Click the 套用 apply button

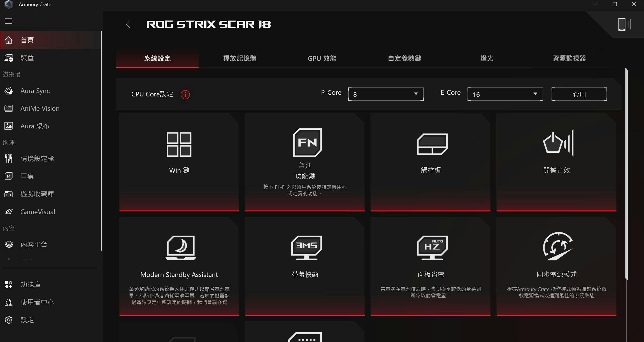579,94
